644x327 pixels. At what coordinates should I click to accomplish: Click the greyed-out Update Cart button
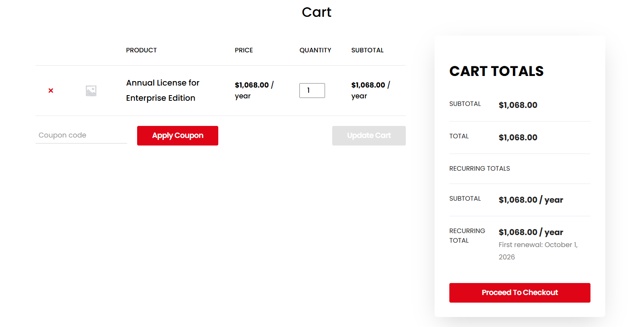[x=369, y=136]
